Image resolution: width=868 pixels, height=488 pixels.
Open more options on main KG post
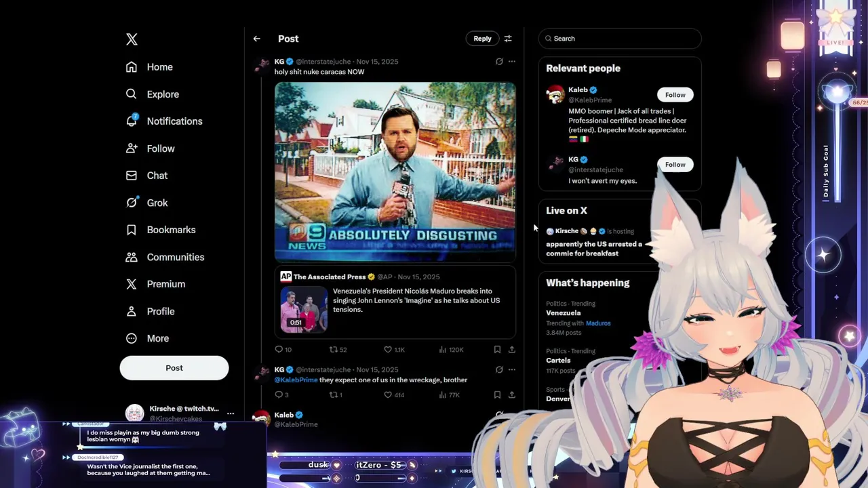tap(512, 62)
